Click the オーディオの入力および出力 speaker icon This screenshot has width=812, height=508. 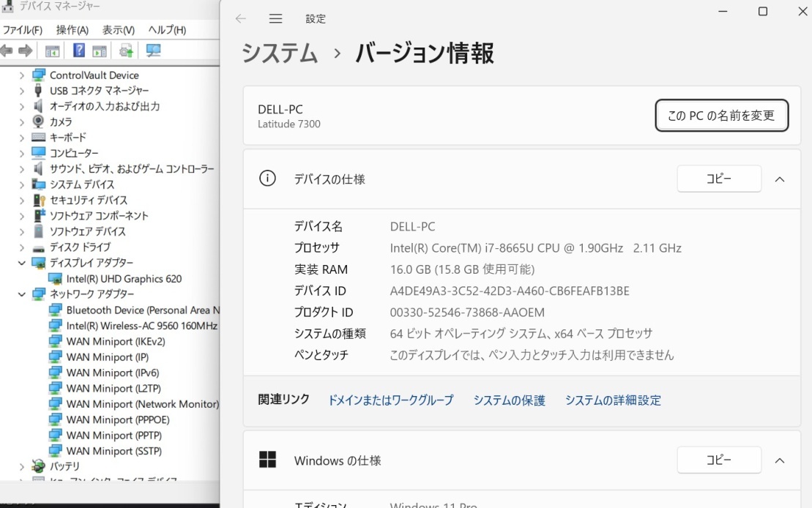point(38,105)
